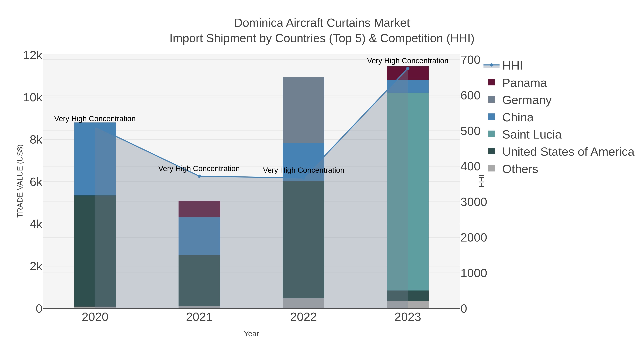The width and height of the screenshot is (644, 362).
Task: Click the HHI line marker for 2023
Action: [x=408, y=68]
